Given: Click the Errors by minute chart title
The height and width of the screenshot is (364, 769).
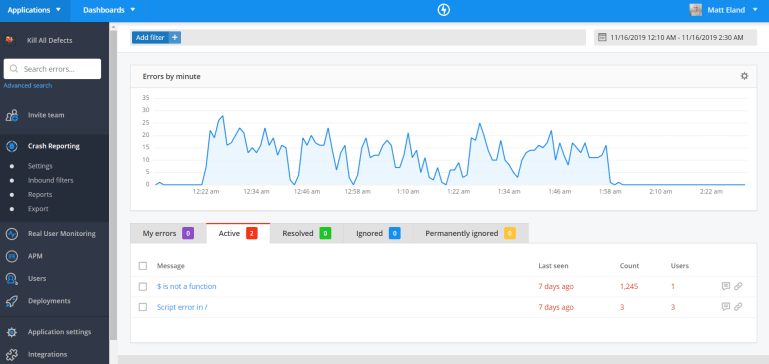Looking at the screenshot, I should click(x=171, y=77).
